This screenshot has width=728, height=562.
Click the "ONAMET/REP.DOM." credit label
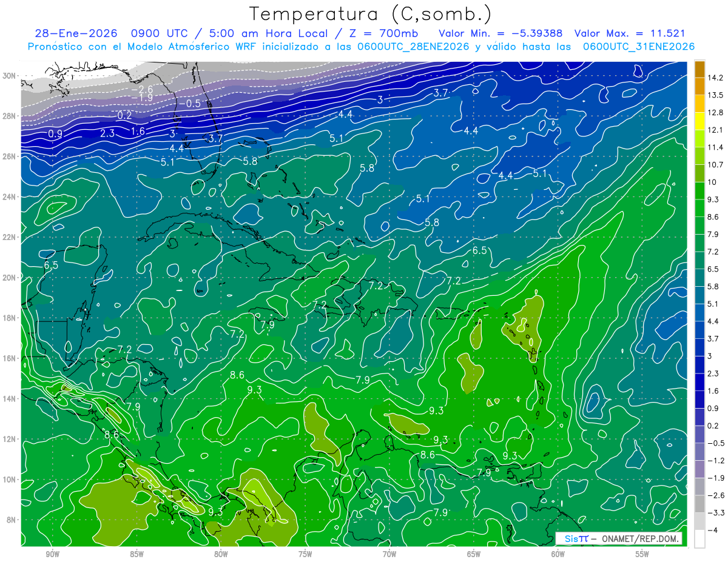click(639, 538)
